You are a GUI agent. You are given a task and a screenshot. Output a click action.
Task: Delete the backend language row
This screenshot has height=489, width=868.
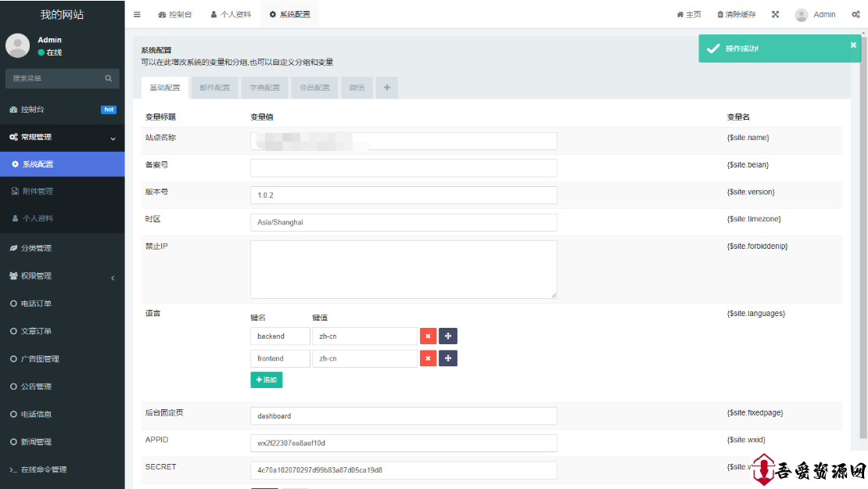pos(428,336)
